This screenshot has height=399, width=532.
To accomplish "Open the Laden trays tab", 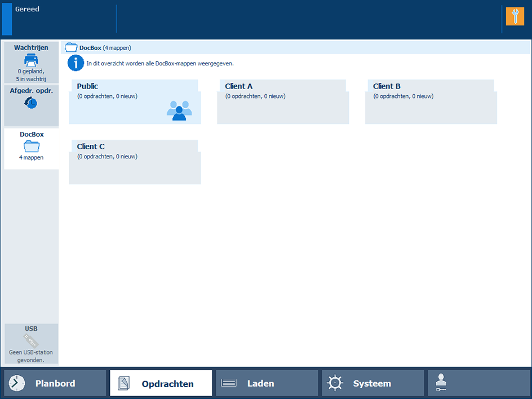I will 267,383.
